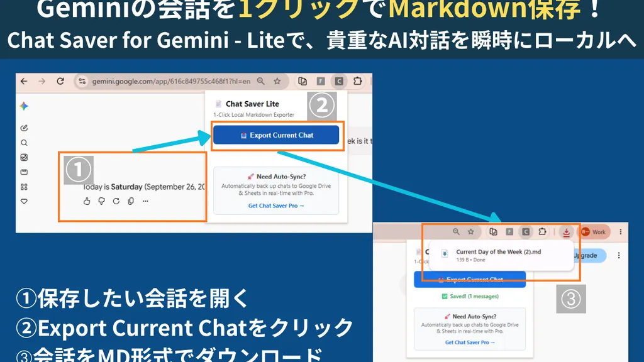Click the F extension icon beside gemini URL bar
644x362 pixels.
coord(321,81)
